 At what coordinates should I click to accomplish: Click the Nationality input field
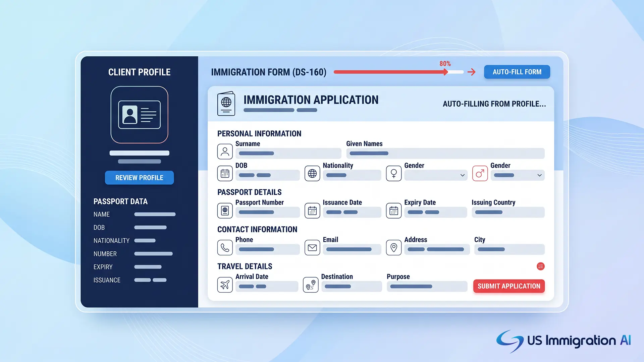tap(352, 175)
